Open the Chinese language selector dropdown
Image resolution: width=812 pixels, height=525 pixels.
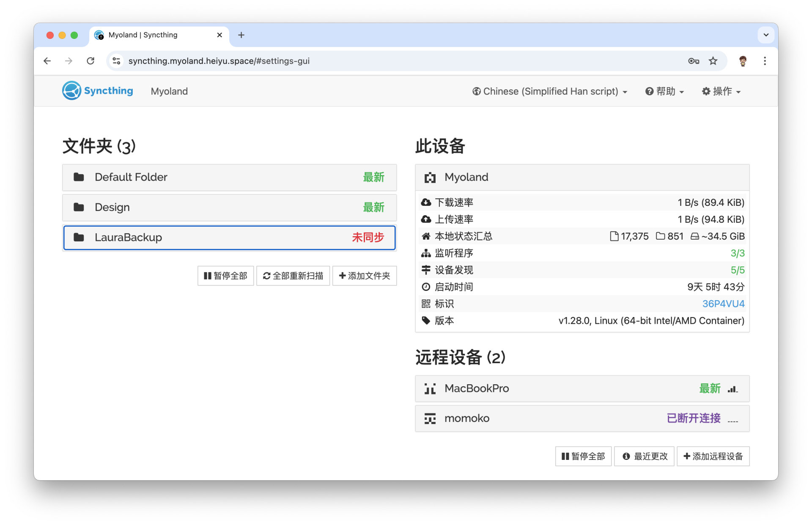[550, 91]
